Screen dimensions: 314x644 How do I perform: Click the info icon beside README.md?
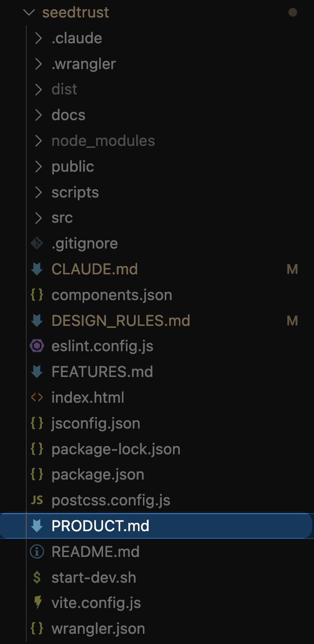point(37,552)
